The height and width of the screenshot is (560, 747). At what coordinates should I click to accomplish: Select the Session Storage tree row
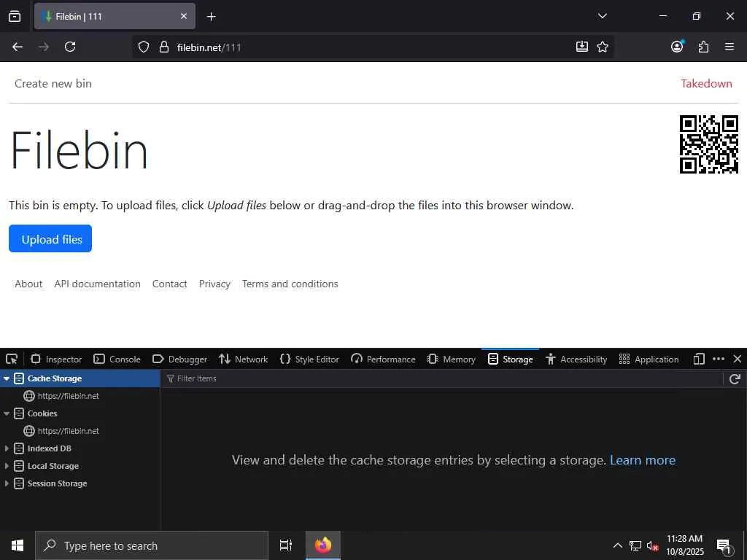pos(80,483)
